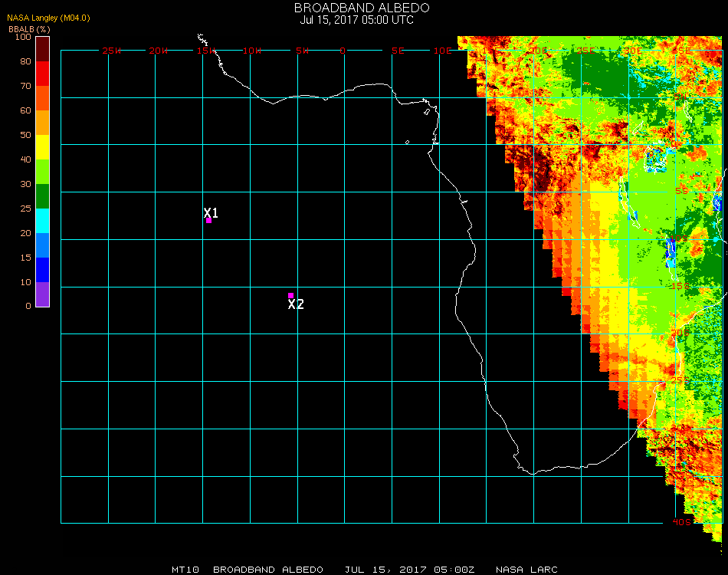
Task: Choose the dark maroon 80–100% legend swatch
Action: (42, 48)
